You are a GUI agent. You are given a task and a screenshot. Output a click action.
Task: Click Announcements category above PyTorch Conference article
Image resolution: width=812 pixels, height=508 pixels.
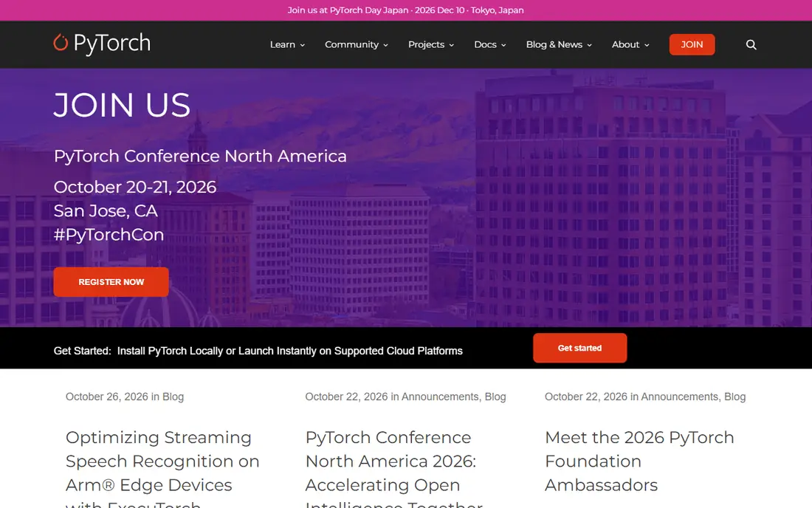440,397
